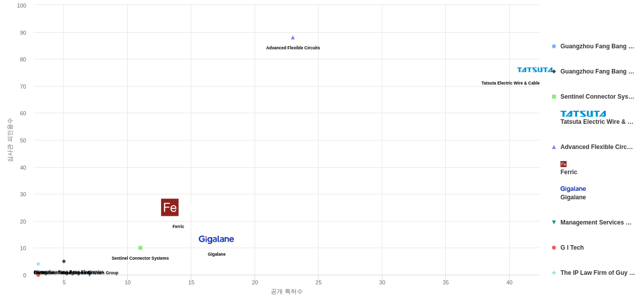
Task: Click the red circle data point near origin
Action: point(38,275)
